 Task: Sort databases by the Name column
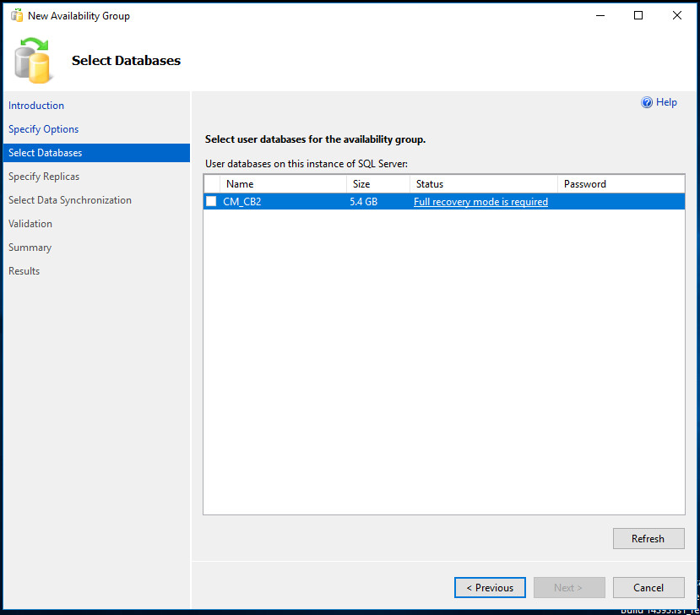point(239,183)
